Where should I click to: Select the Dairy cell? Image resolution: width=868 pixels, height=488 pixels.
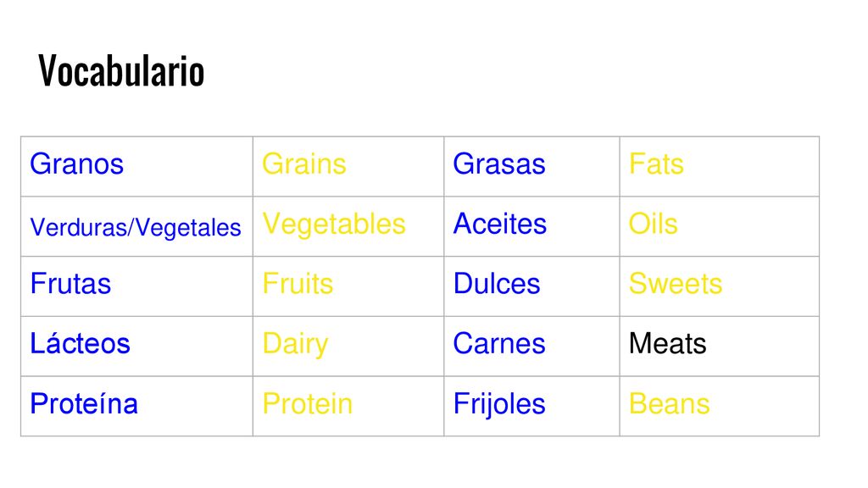point(348,347)
